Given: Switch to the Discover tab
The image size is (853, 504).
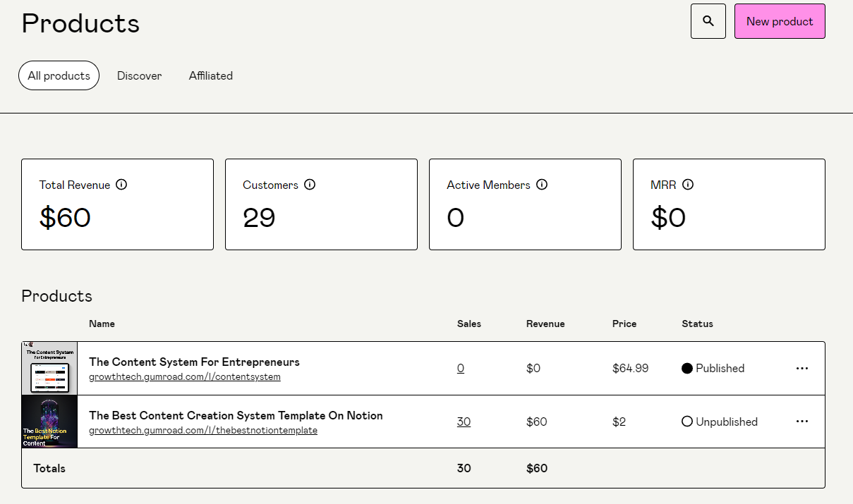Looking at the screenshot, I should [x=139, y=75].
